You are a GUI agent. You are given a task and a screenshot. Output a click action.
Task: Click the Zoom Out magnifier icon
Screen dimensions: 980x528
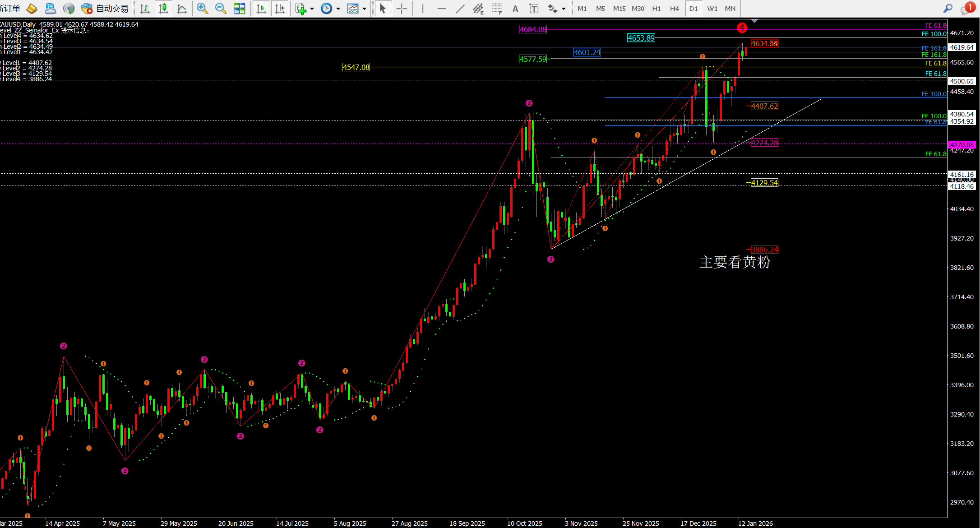pyautogui.click(x=220, y=8)
